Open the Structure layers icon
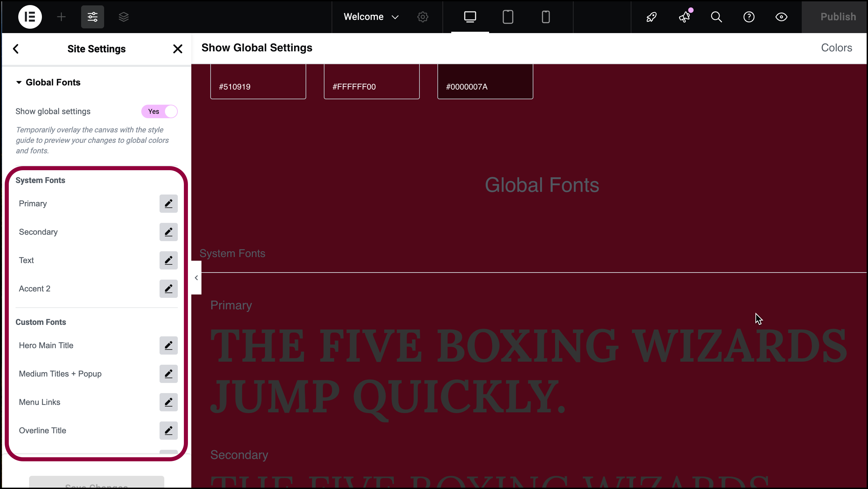 point(124,17)
